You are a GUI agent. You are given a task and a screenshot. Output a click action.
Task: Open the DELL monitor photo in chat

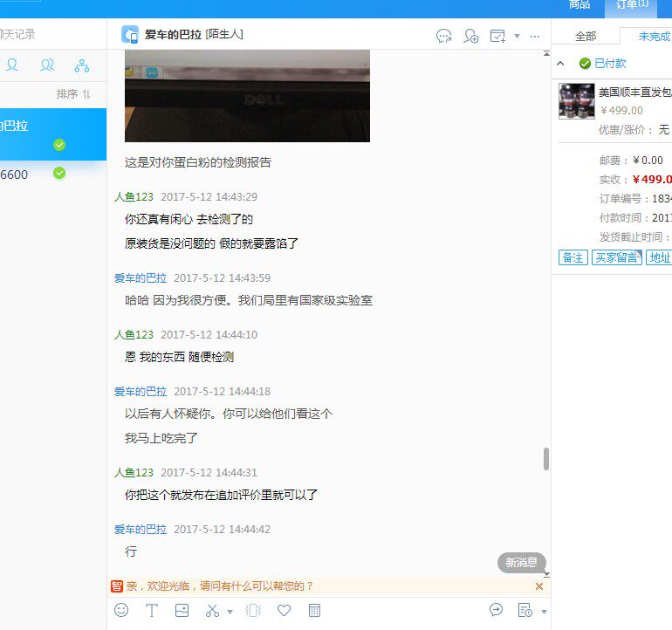pos(247,96)
